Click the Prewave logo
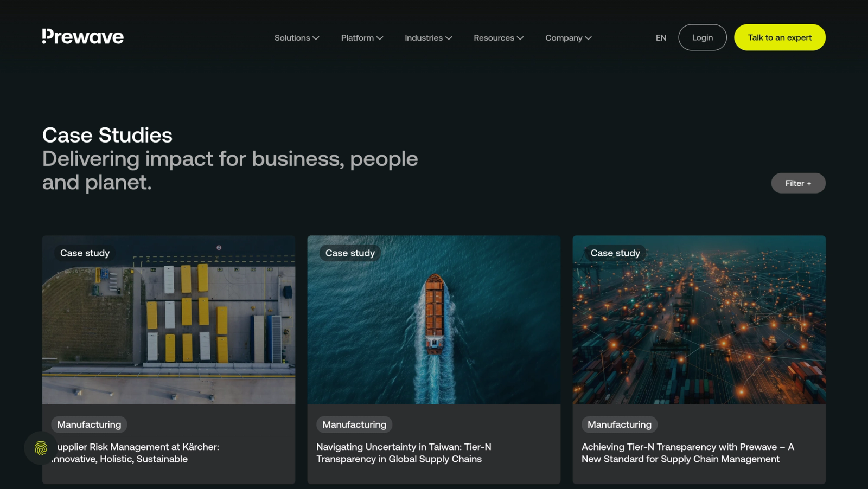Image resolution: width=868 pixels, height=489 pixels. 83,36
